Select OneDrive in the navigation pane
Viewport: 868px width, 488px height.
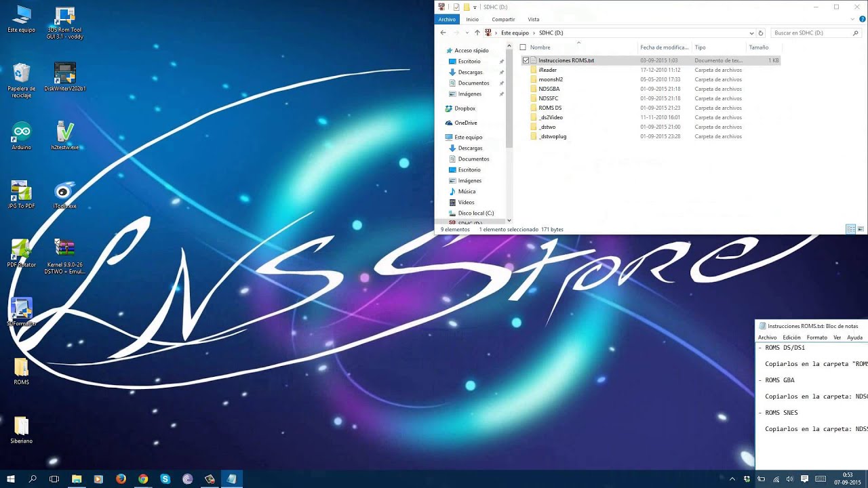(x=466, y=123)
